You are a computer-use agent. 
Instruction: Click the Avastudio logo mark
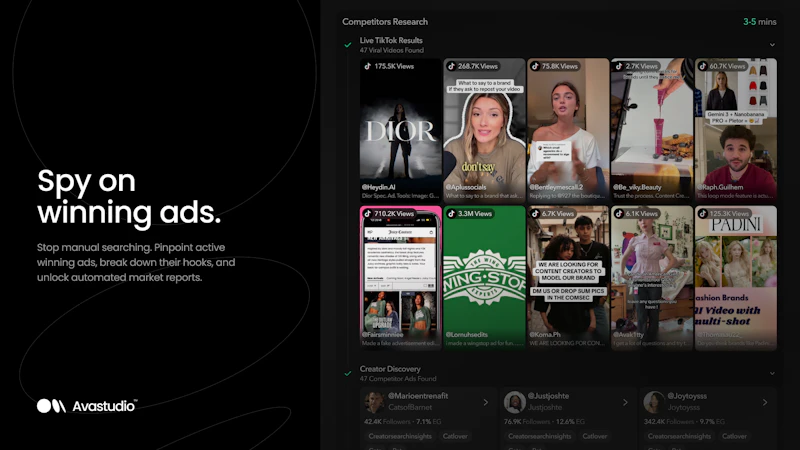[51, 406]
